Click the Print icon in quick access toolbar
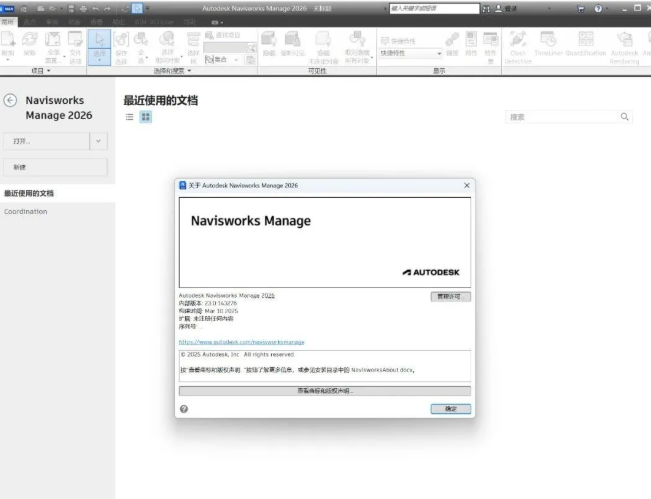Screen dimensions: 651x499 click(x=83, y=8)
